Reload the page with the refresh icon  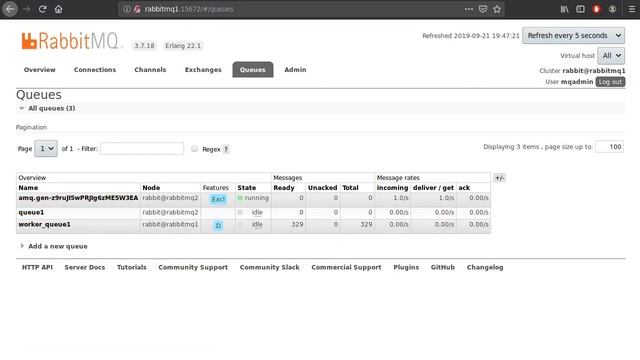tap(42, 9)
